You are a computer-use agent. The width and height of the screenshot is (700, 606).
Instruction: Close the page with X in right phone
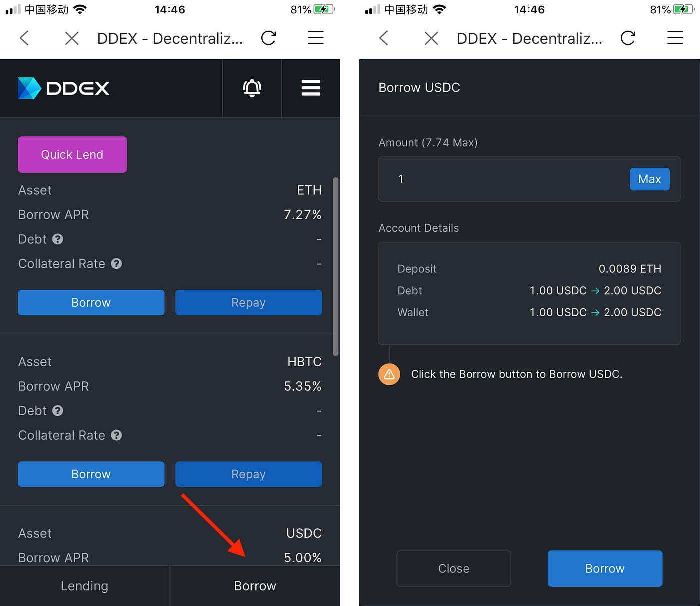(431, 38)
